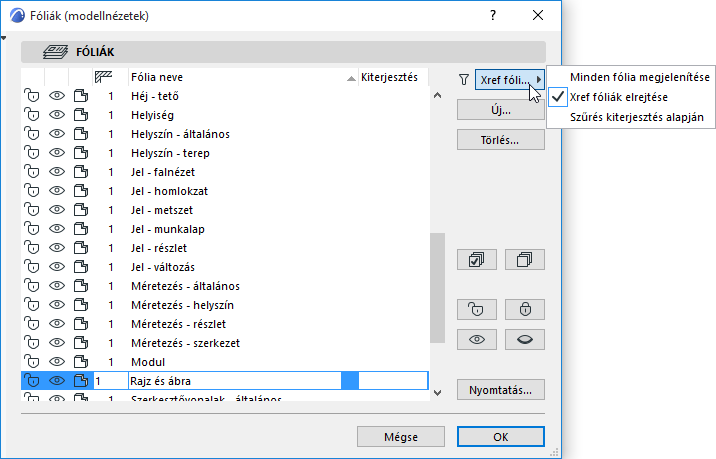This screenshot has width=716, height=459.
Task: Click the intersection group column header icon
Action: coord(103,77)
